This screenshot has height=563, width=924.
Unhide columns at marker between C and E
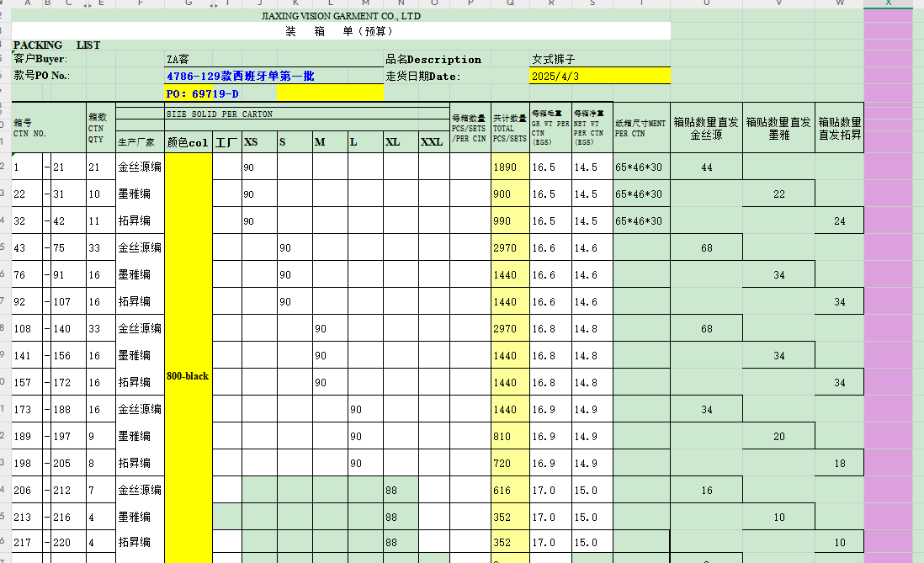click(87, 4)
